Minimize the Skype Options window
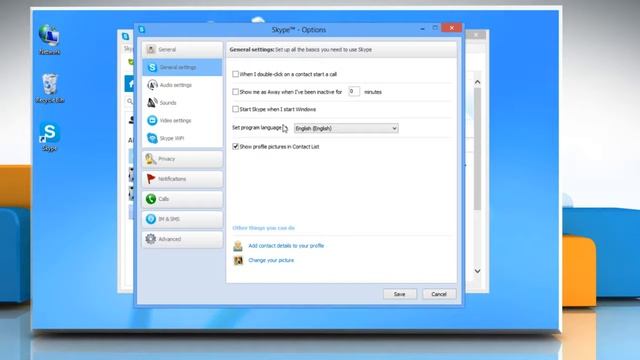Viewport: 640px width, 360px height. click(422, 28)
